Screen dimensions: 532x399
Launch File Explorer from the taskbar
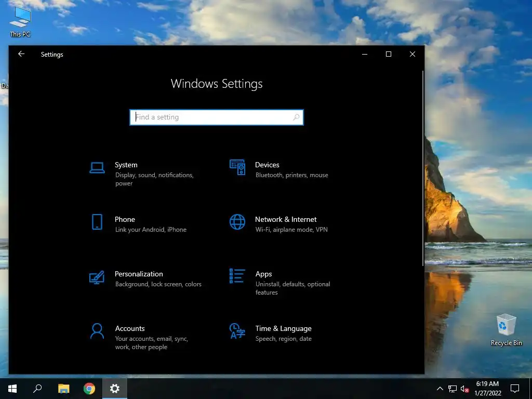coord(63,389)
